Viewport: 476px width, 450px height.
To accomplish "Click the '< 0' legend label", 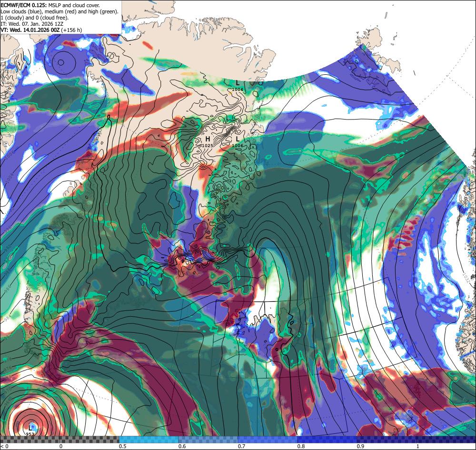I will (4, 446).
